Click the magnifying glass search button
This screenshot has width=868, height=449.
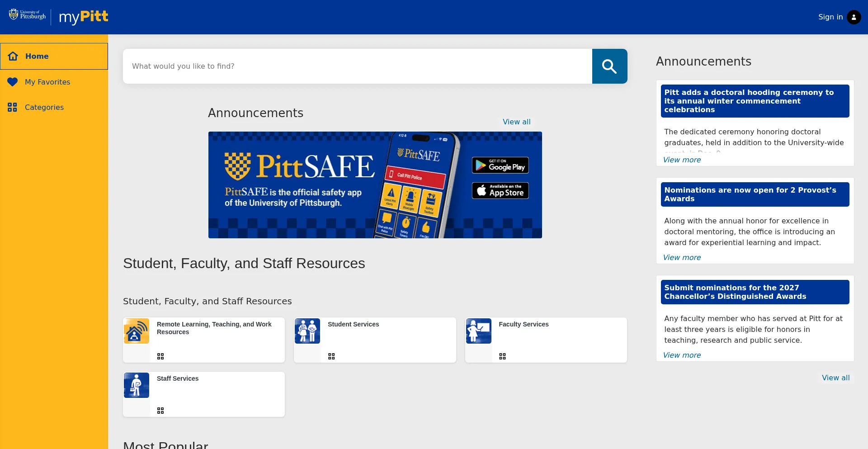[609, 66]
